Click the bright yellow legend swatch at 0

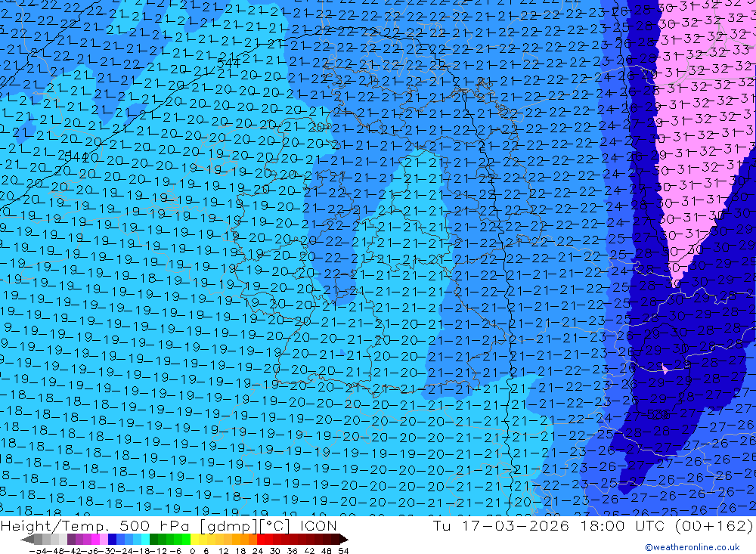pos(194,539)
